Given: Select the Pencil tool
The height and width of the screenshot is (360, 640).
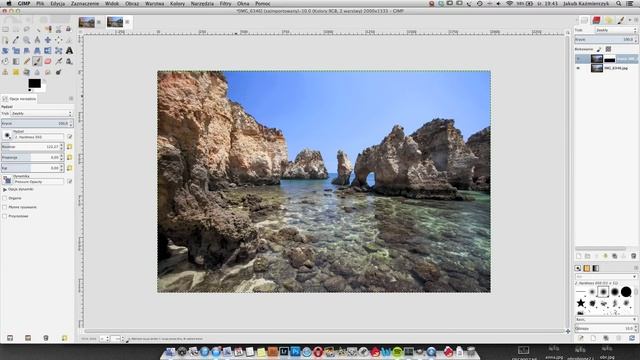Looking at the screenshot, I should pos(27,61).
